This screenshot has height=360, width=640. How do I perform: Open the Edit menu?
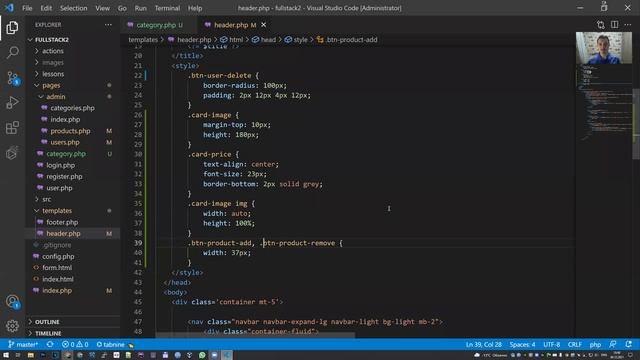46,8
